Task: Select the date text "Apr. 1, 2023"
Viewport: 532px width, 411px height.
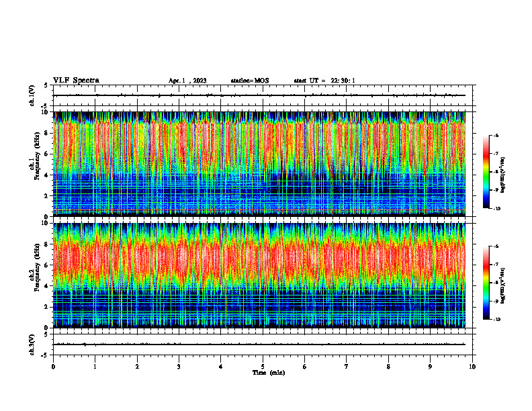Action: (x=187, y=81)
